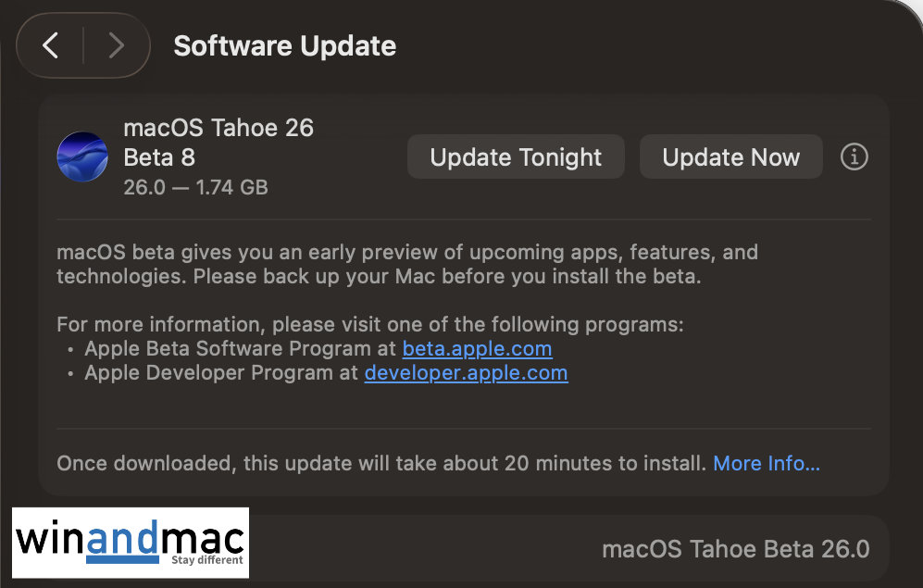The height and width of the screenshot is (588, 923).
Task: Select the Software Update page title
Action: [x=285, y=46]
